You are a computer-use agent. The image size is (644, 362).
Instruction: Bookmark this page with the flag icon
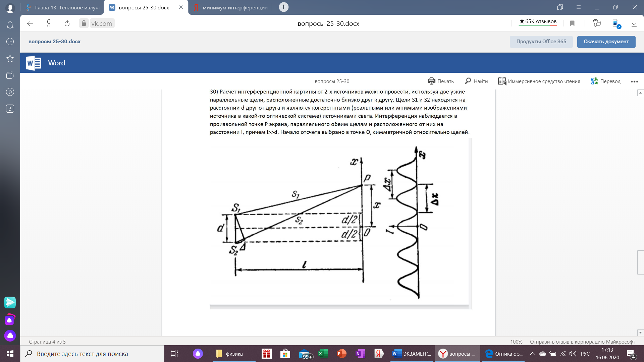coord(572,23)
